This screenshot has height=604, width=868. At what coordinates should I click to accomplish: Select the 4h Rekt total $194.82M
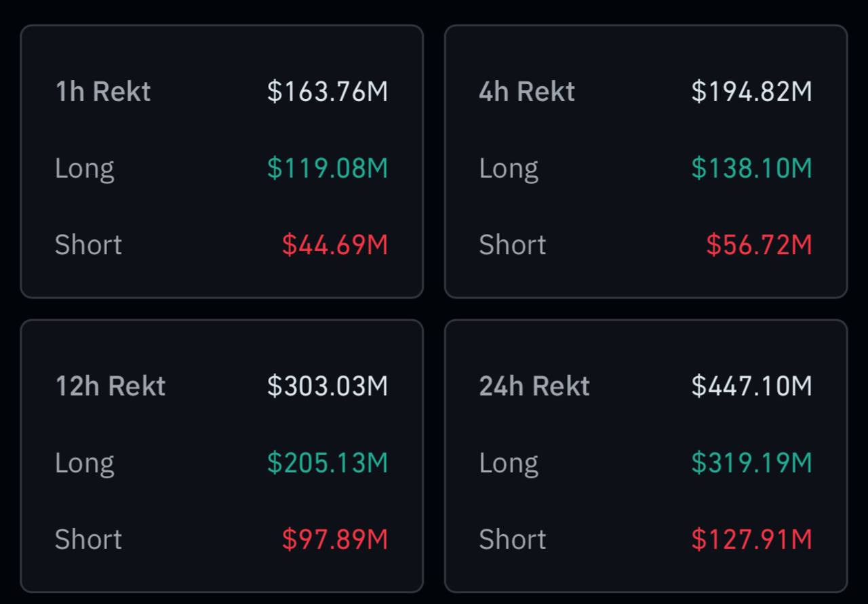tap(751, 92)
